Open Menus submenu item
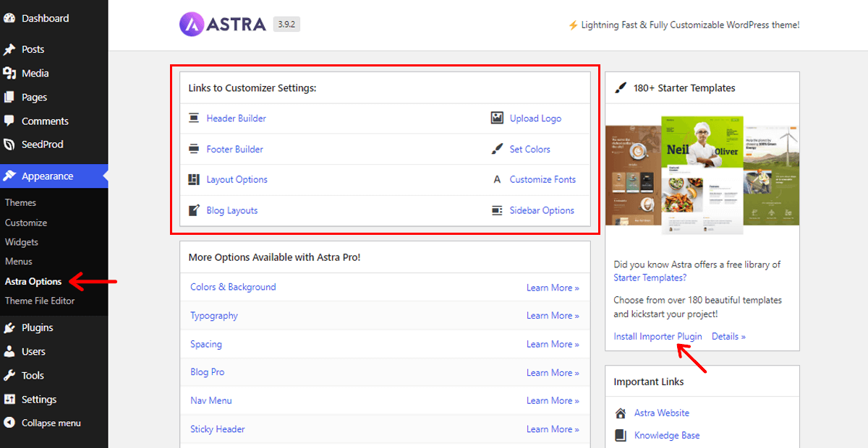Viewport: 868px width, 448px height. tap(19, 262)
